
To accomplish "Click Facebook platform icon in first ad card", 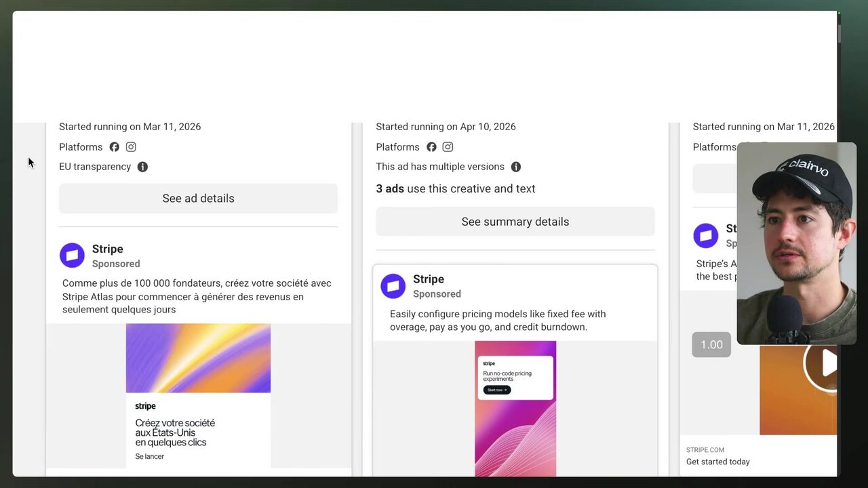I will (114, 147).
